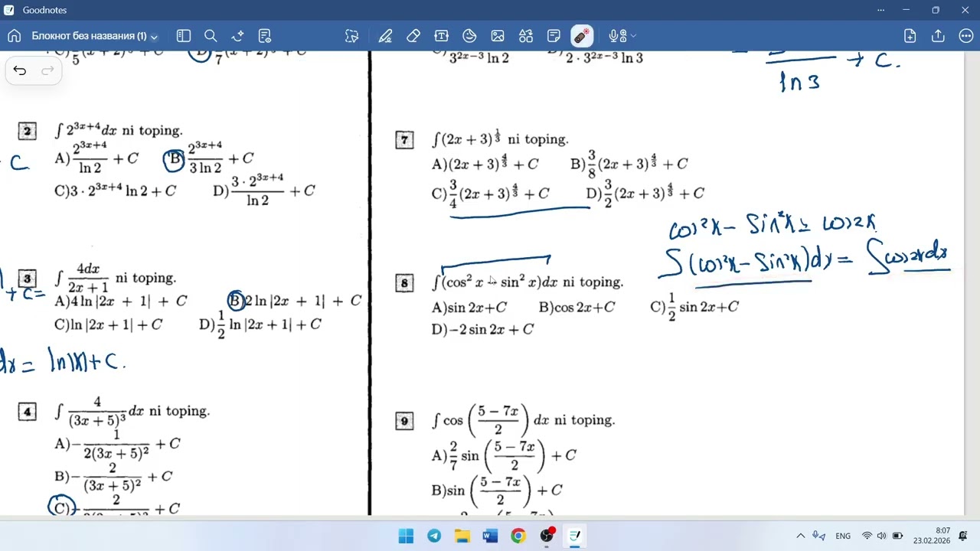Viewport: 980px width, 551px height.
Task: Open the Windows Start menu
Action: coord(406,536)
